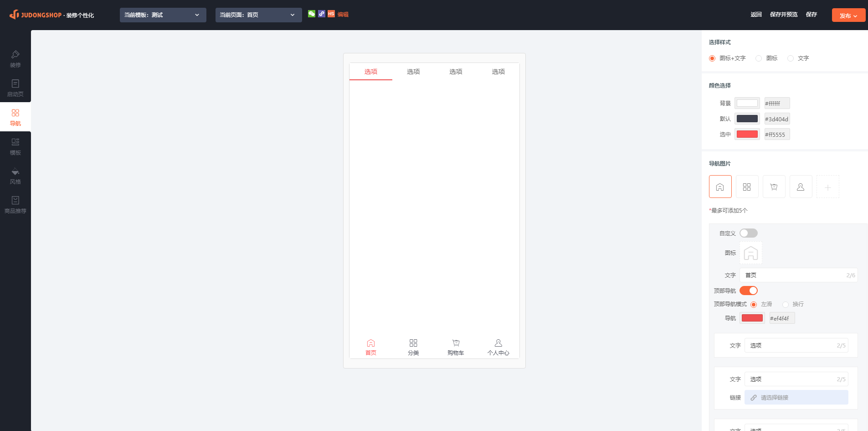The image size is (868, 431).
Task: Select the mini program platform icon
Action: tap(322, 14)
